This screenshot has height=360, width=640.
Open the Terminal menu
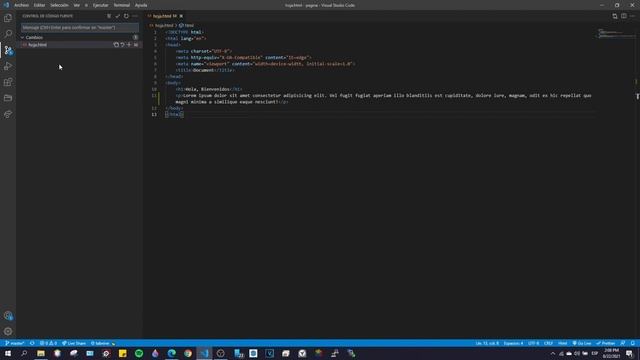tap(122, 5)
